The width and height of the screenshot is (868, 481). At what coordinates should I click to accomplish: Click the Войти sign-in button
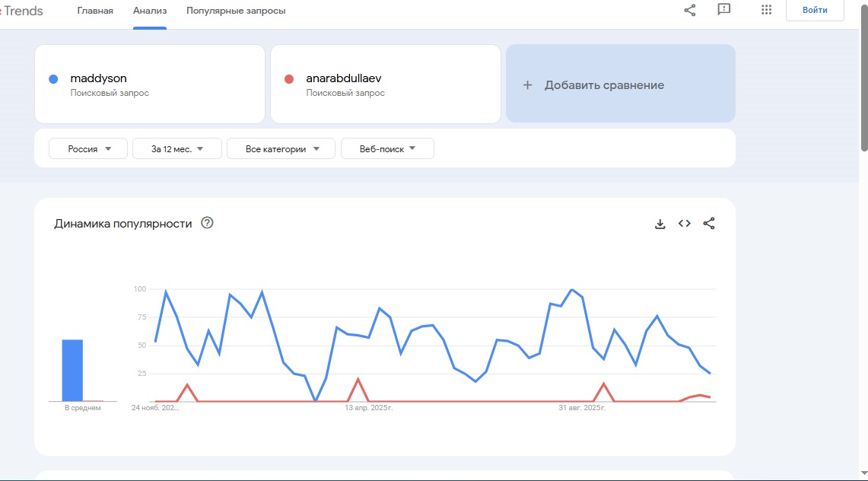(815, 11)
